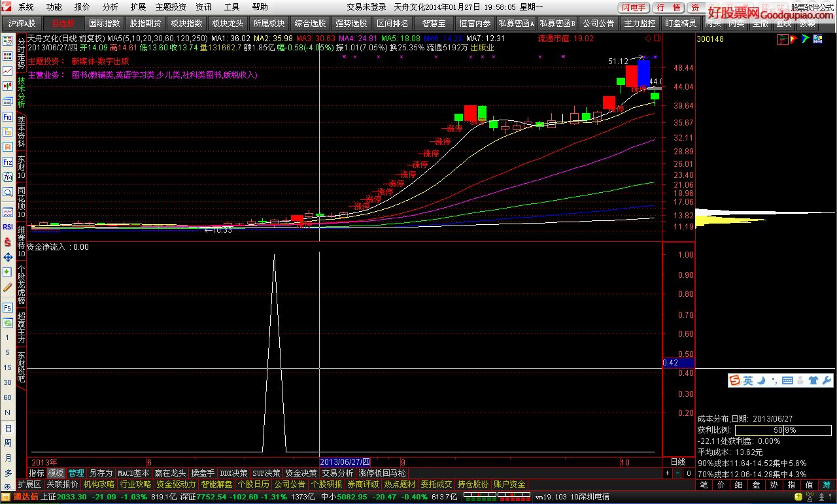
Task: Click the 获利比例 percentage bar
Action: (x=783, y=430)
